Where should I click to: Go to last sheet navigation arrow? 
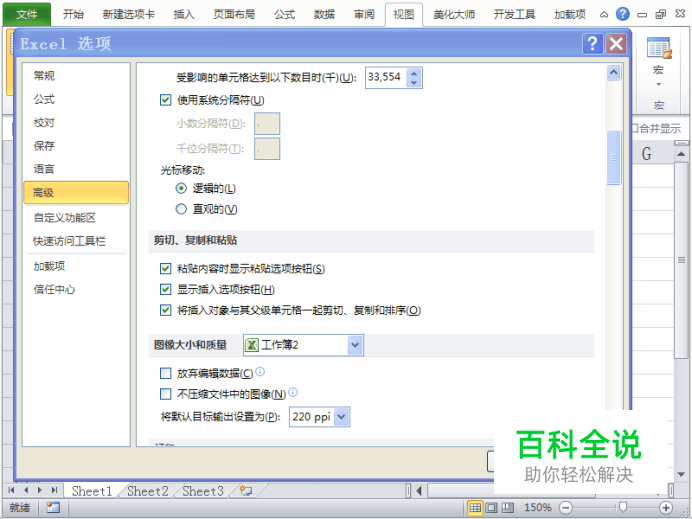tap(54, 490)
